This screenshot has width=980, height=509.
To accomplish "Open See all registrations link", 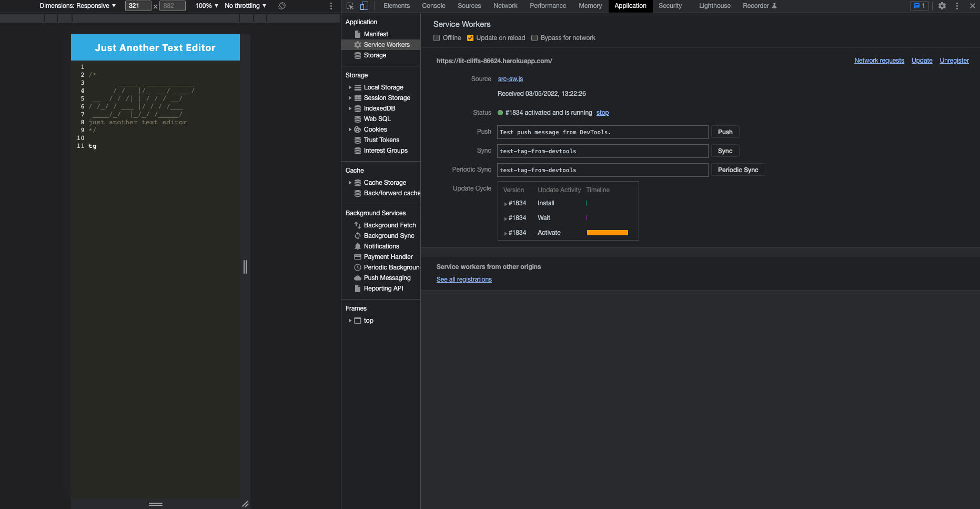I will click(x=464, y=280).
